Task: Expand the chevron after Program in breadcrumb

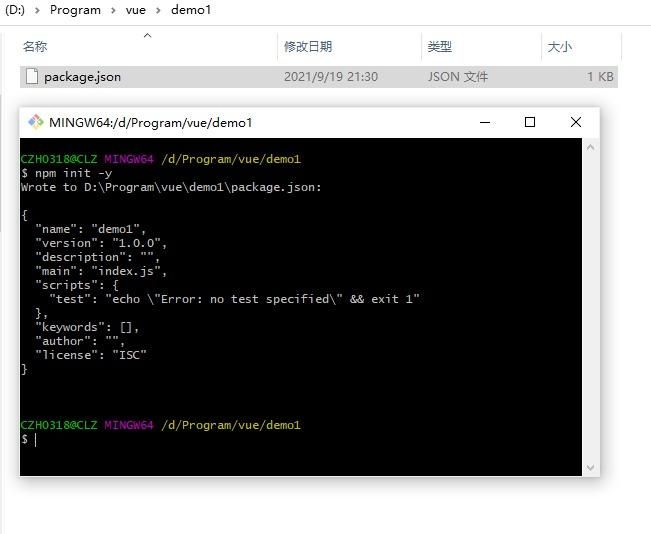Action: 112,10
